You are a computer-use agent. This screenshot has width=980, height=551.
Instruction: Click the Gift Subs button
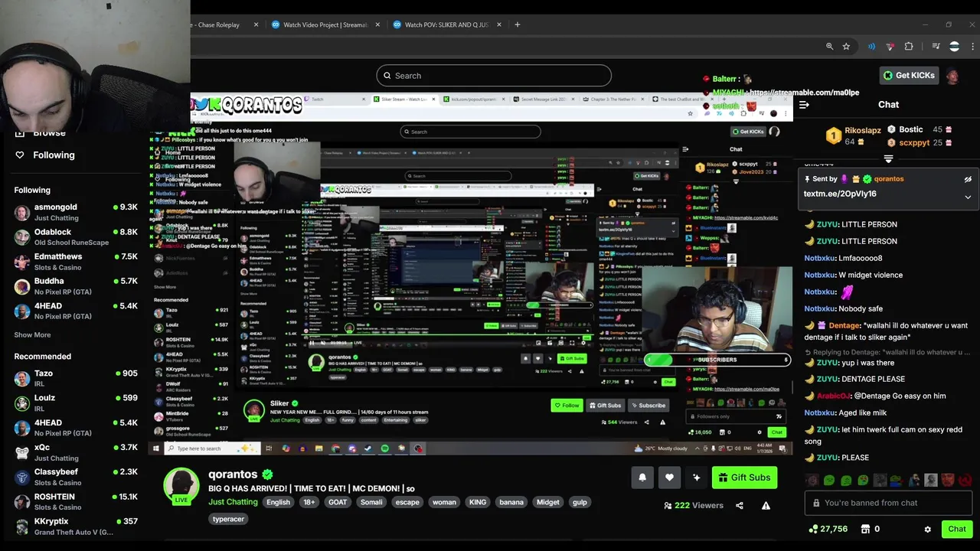[x=744, y=478]
